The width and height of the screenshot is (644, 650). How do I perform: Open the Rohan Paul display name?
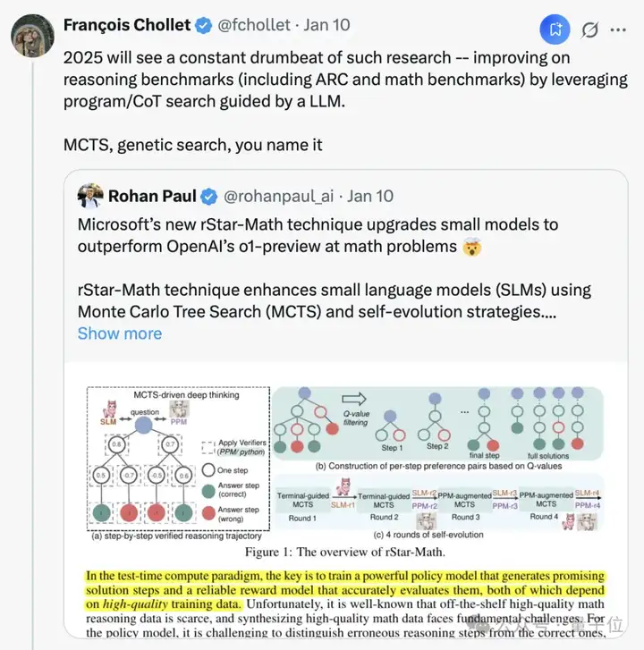[x=152, y=196]
